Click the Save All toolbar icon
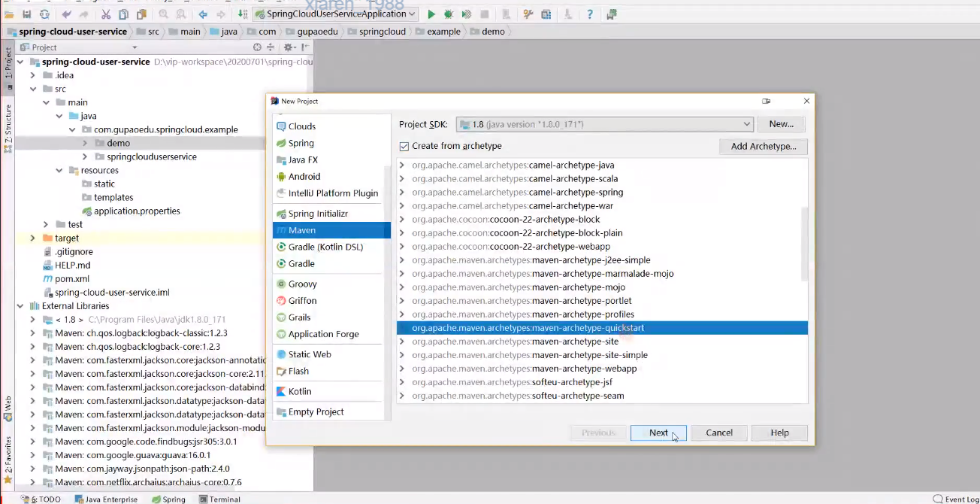Image resolution: width=980 pixels, height=504 pixels. (x=27, y=14)
